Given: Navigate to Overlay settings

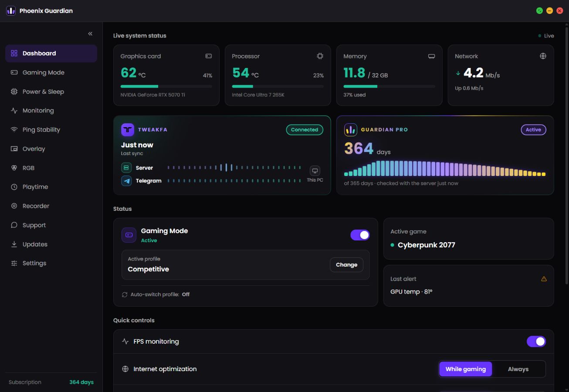Looking at the screenshot, I should click(x=51, y=149).
